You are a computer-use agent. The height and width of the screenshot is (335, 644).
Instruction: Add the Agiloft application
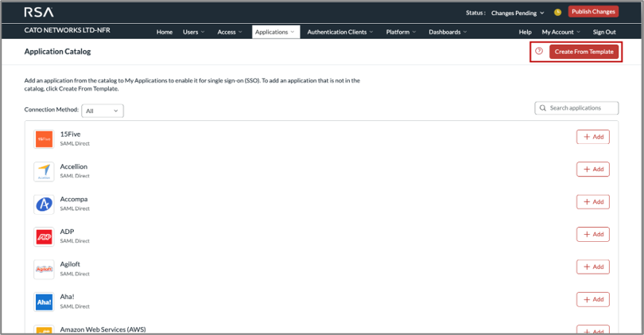click(592, 267)
